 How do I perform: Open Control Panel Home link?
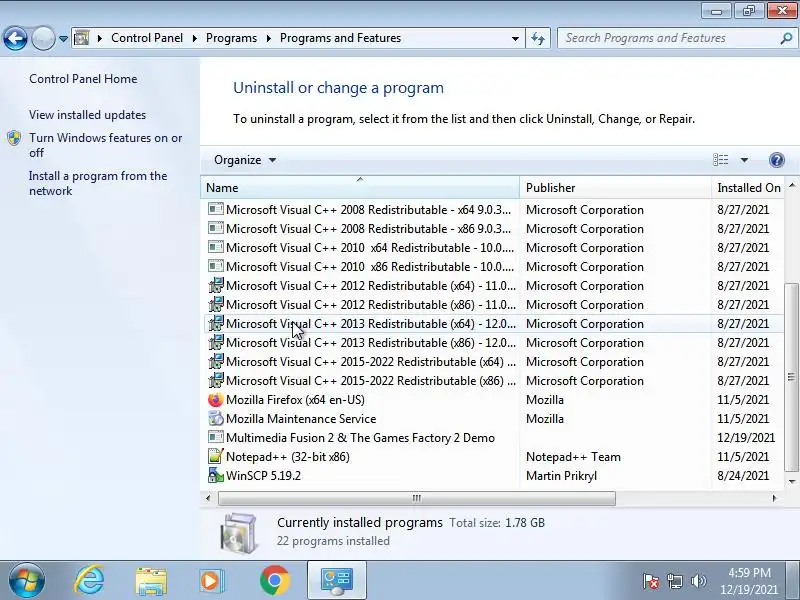click(83, 79)
